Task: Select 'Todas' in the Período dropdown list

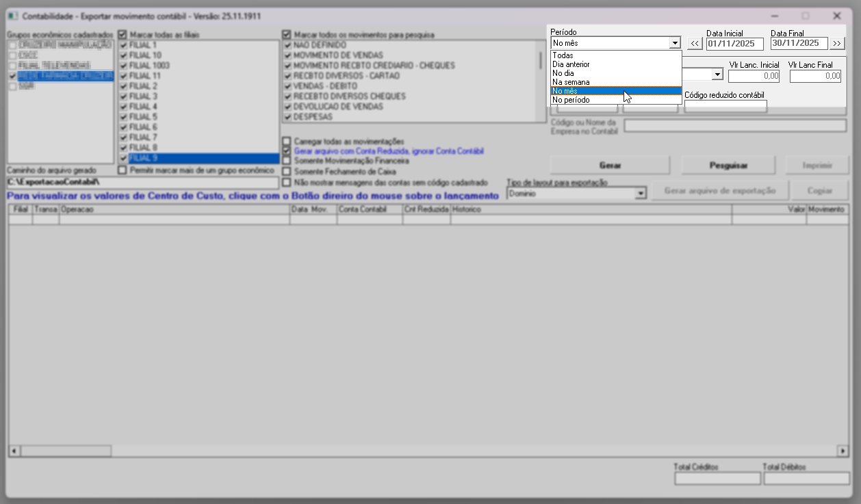Action: coord(616,55)
